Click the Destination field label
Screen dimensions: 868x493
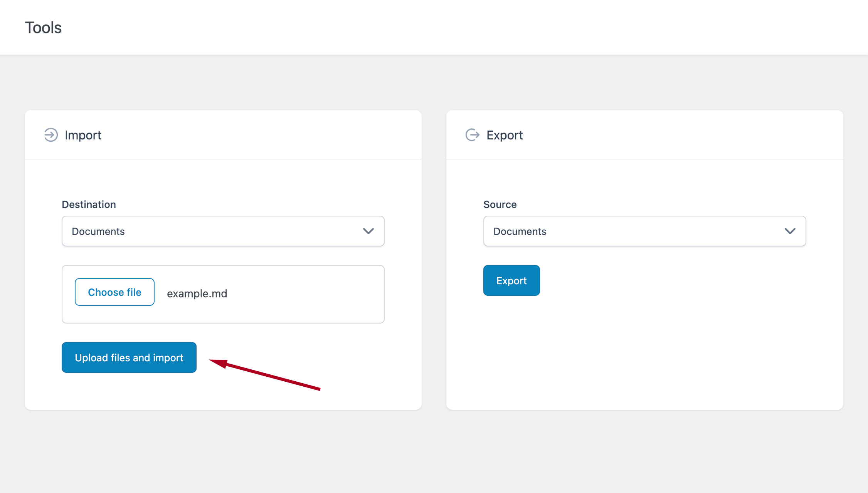(89, 204)
